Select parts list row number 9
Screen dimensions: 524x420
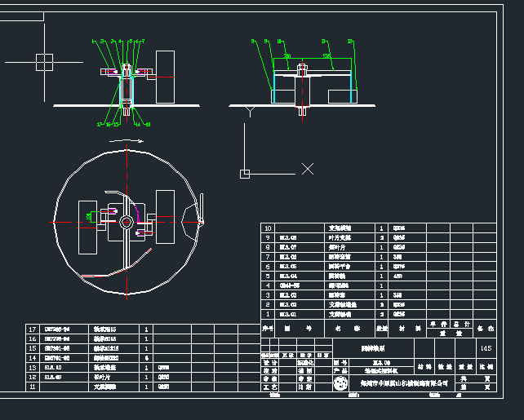pos(379,237)
